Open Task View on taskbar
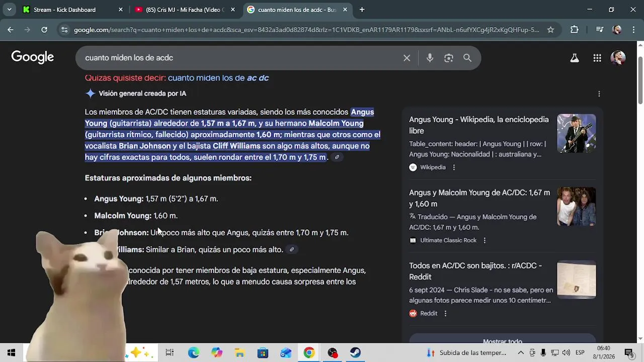644x362 pixels. tap(170, 352)
